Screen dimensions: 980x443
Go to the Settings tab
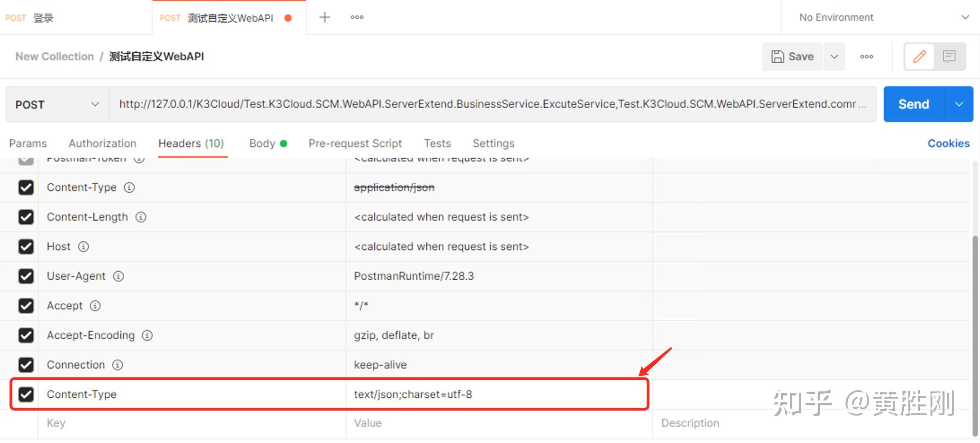pos(493,143)
